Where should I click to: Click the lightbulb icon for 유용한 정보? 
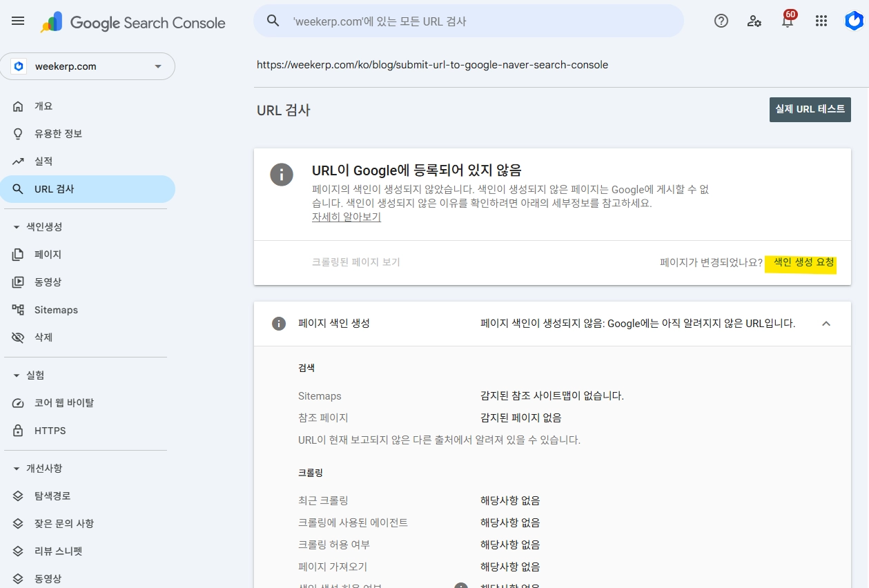18,134
